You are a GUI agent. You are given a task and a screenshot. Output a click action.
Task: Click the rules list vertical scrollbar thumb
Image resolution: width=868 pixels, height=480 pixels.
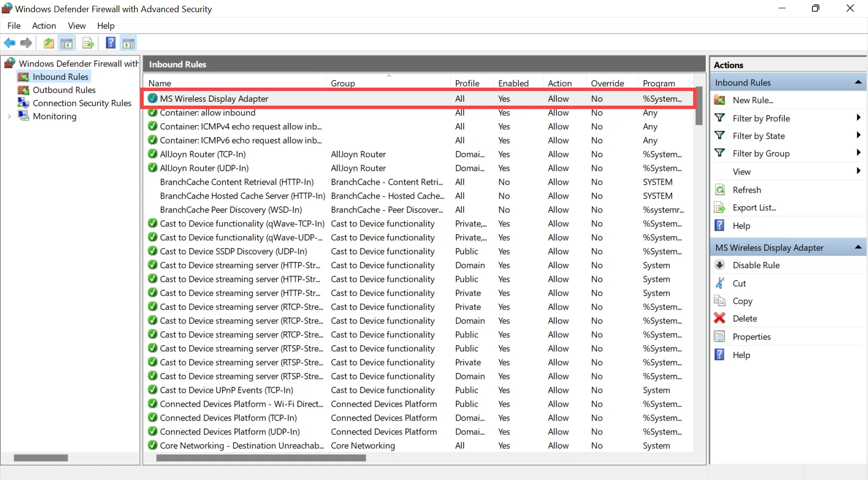[699, 106]
